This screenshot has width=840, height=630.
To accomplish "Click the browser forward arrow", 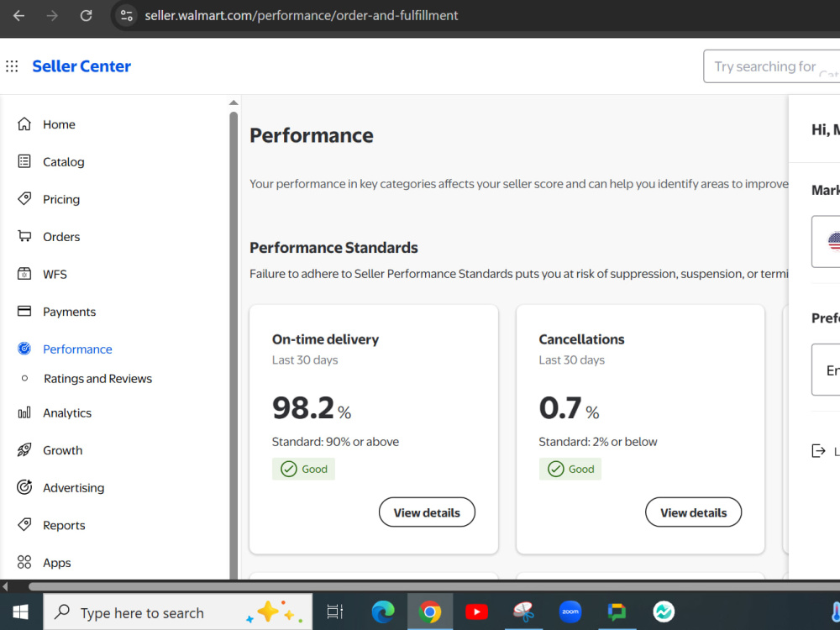I will tap(52, 15).
